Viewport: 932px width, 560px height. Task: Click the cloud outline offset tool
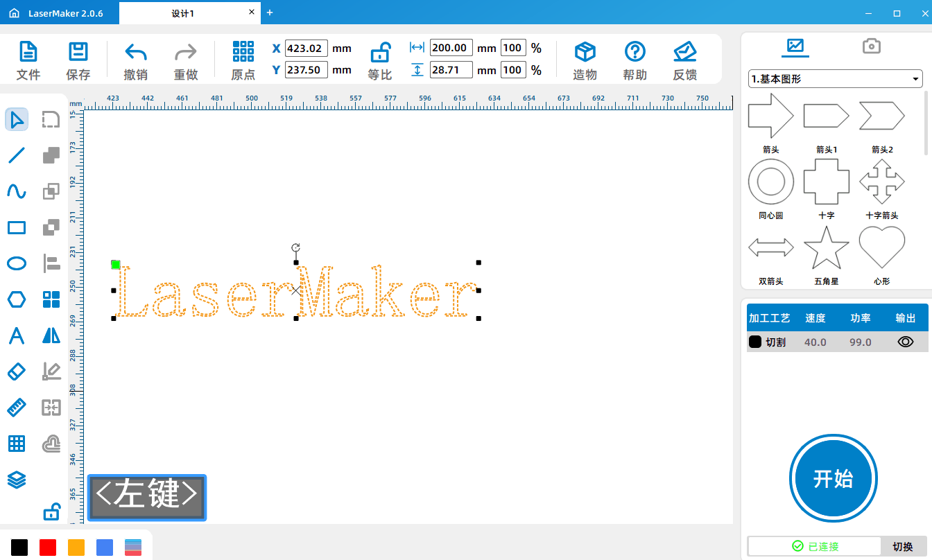51,444
